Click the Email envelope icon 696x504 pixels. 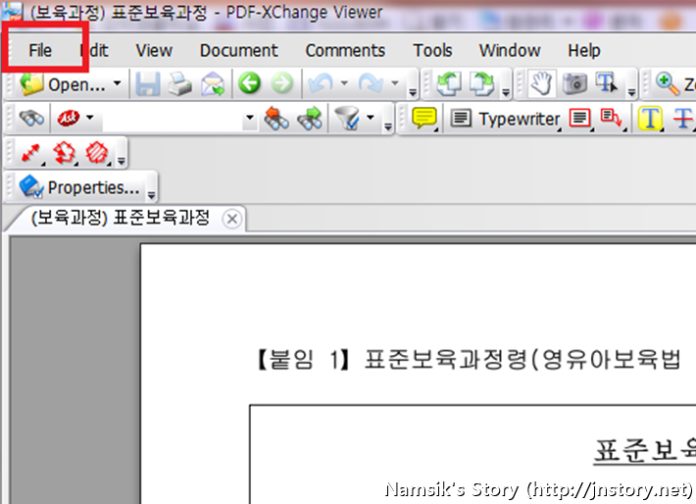212,85
